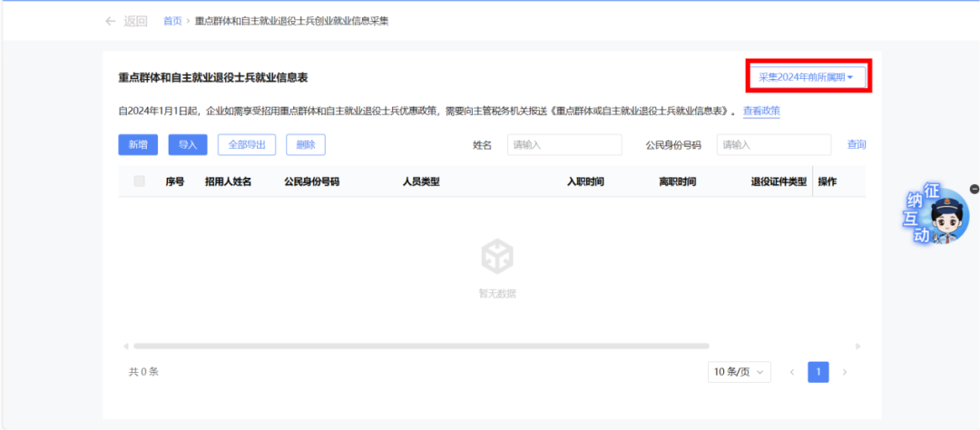Expand the 采集2024年前所属期 dropdown

pyautogui.click(x=807, y=77)
